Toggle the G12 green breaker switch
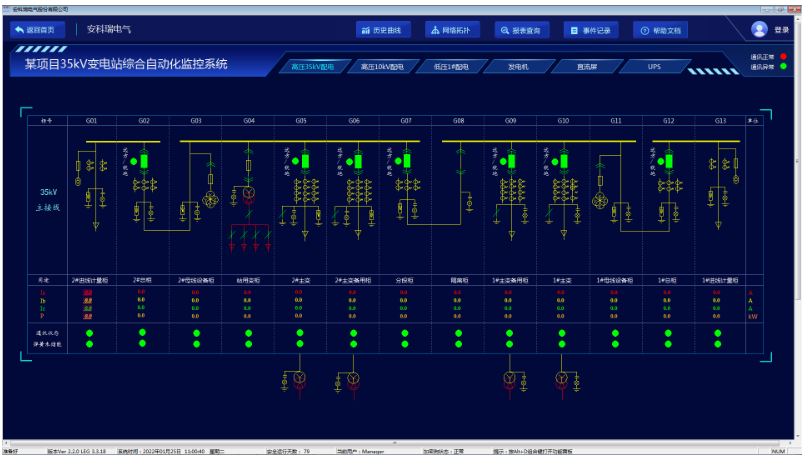Image resolution: width=807 pixels, height=462 pixels. (x=668, y=160)
